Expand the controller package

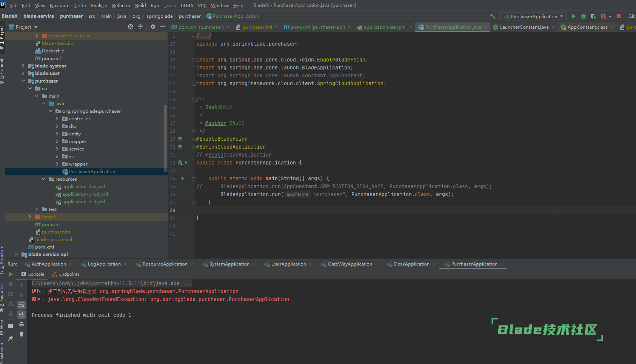[x=57, y=119]
